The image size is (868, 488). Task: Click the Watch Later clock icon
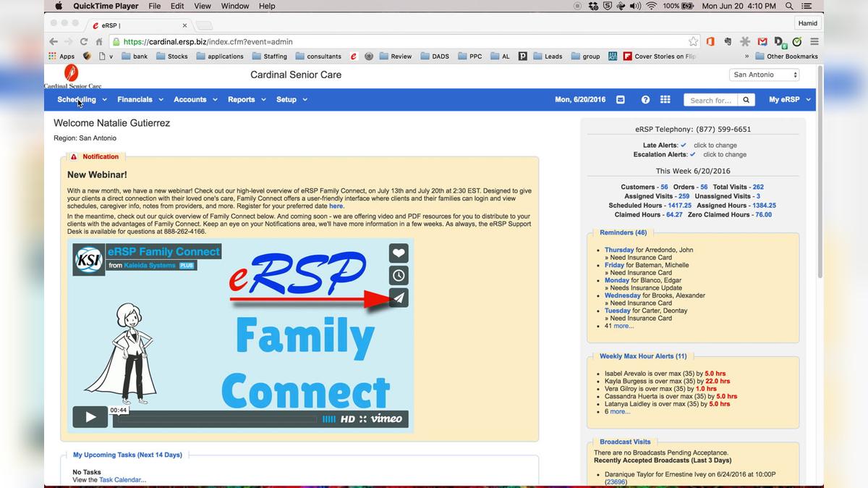click(399, 275)
